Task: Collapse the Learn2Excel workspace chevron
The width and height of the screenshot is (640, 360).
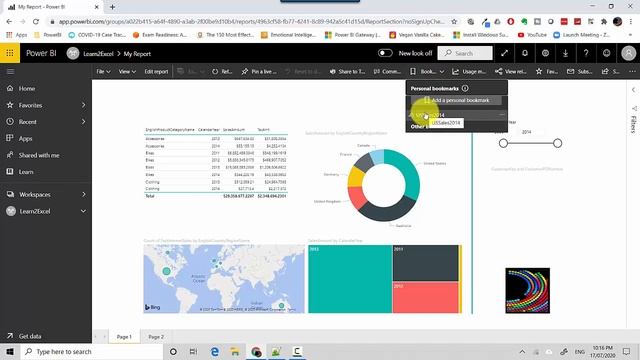Action: [83, 211]
